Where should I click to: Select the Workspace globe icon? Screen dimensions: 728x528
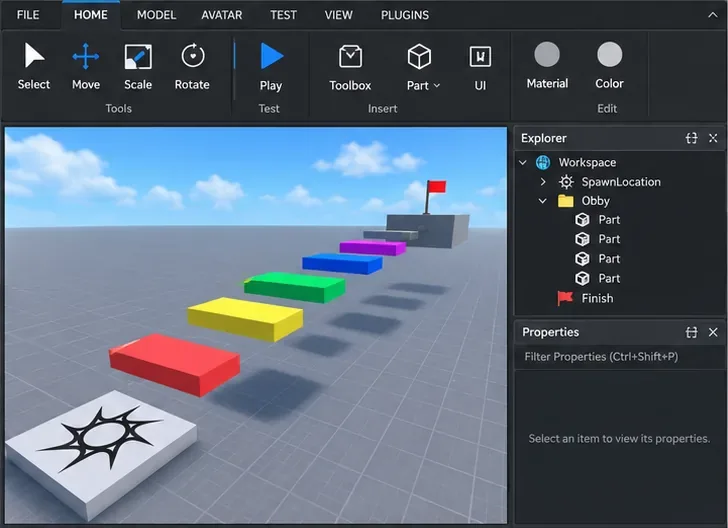(543, 163)
